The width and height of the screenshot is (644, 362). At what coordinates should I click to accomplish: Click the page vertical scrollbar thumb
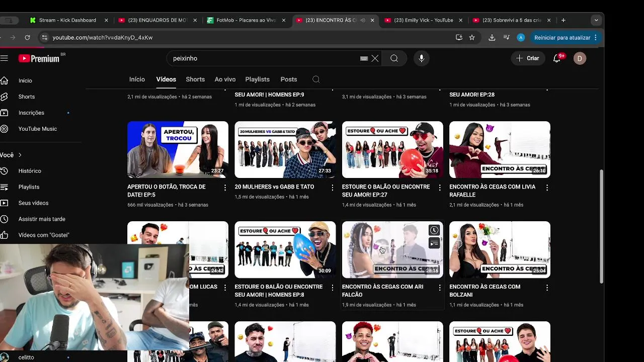pos(601,226)
